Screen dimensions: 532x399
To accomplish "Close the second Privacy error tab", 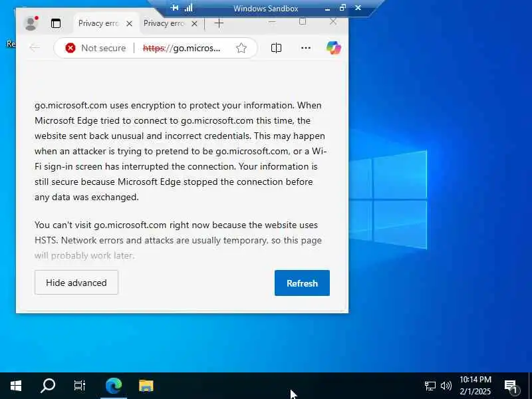I will pyautogui.click(x=194, y=23).
